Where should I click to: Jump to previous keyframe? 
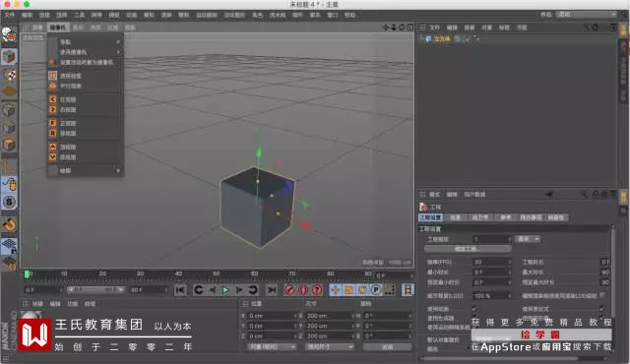click(x=199, y=290)
